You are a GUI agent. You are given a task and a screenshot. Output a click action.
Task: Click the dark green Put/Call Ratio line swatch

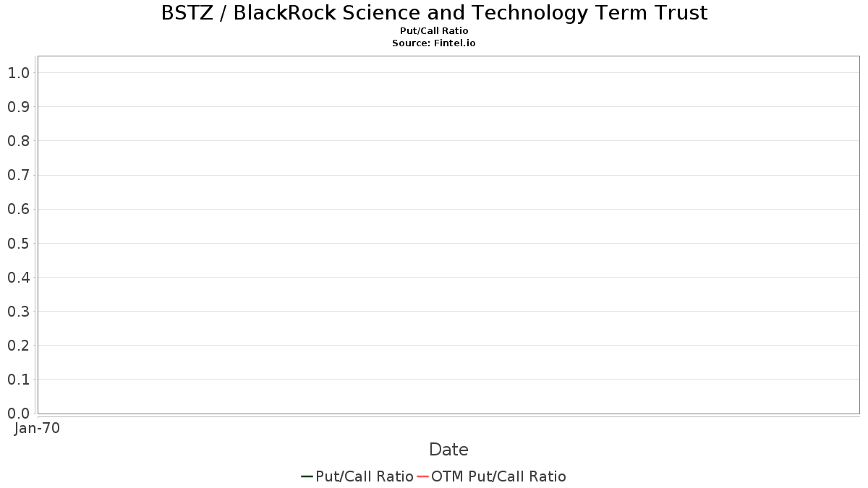[x=307, y=476]
